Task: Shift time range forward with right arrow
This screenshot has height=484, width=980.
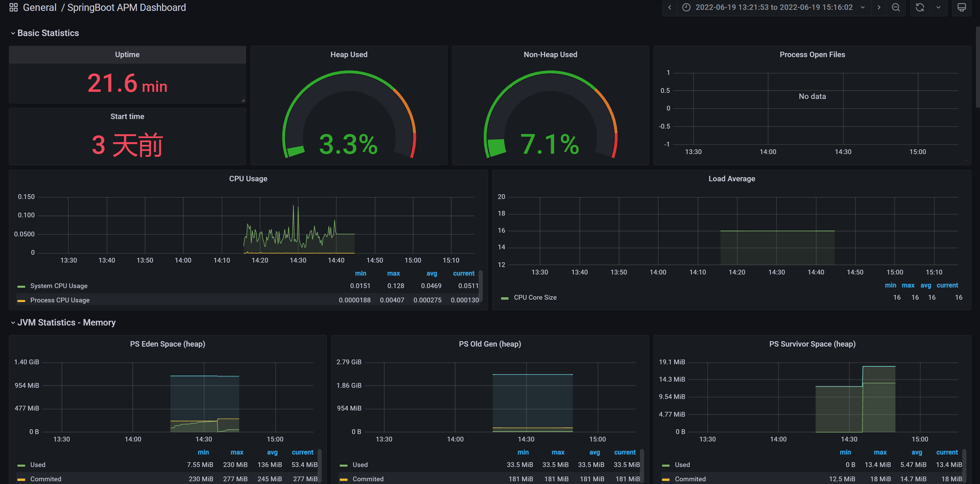Action: [879, 7]
